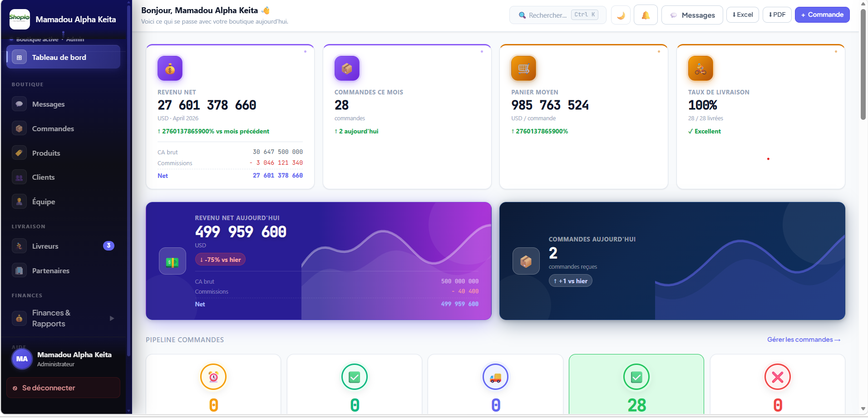868x418 pixels.
Task: Click the Revenu net money bag icon
Action: [170, 68]
